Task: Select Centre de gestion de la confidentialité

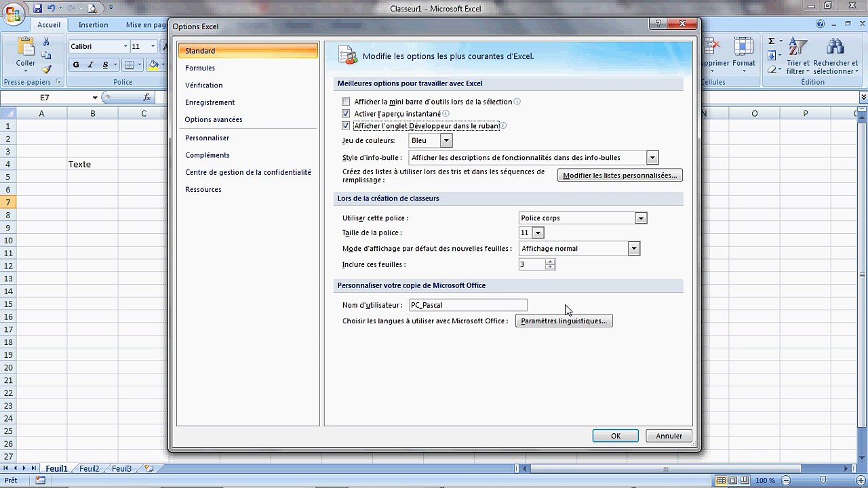Action: (248, 172)
